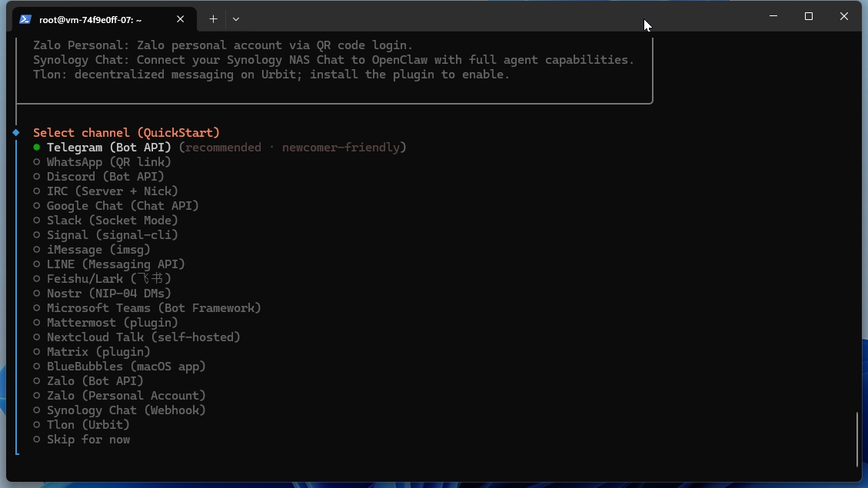
Task: Choose Discord (Bot API) channel
Action: (98, 177)
